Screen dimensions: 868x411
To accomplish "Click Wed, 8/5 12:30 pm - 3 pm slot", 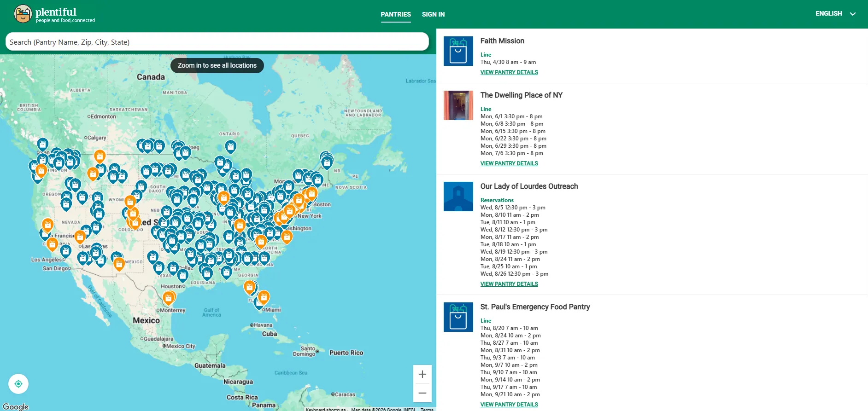I will [513, 208].
